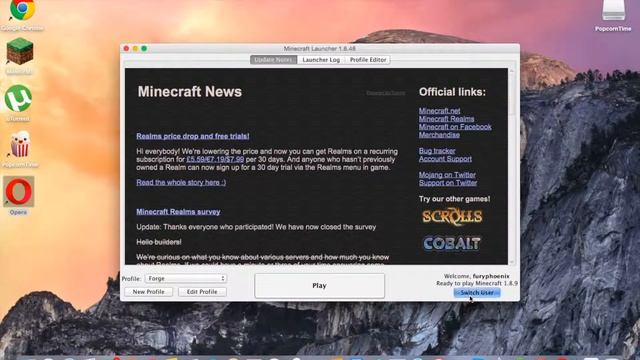Click the 'Hello builders!' text
This screenshot has width=640, height=360.
[x=159, y=242]
